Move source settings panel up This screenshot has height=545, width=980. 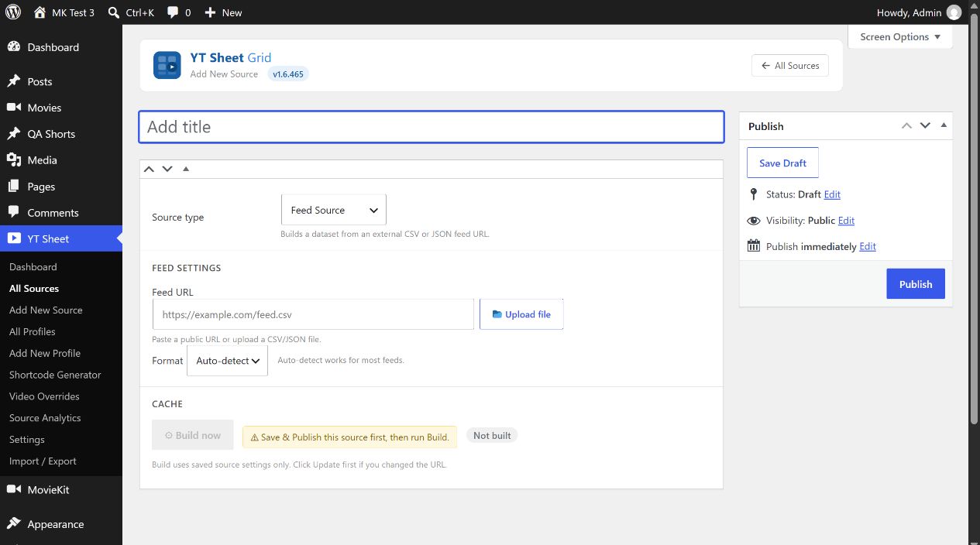pyautogui.click(x=149, y=169)
